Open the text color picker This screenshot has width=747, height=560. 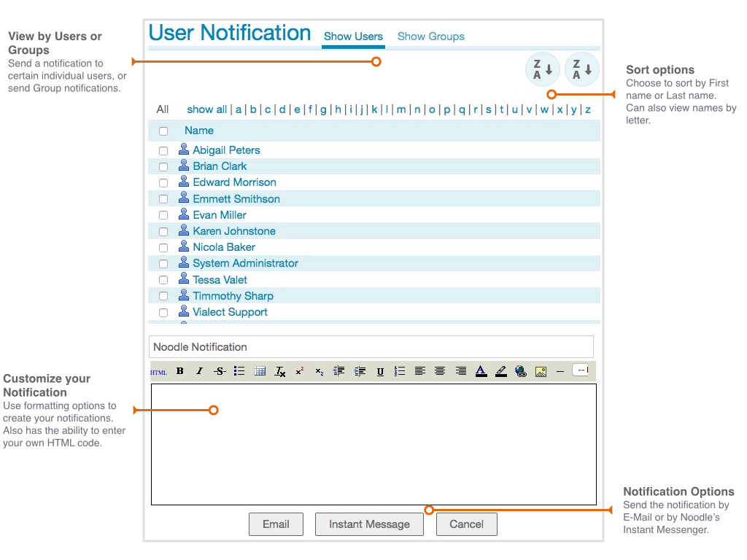(x=481, y=371)
